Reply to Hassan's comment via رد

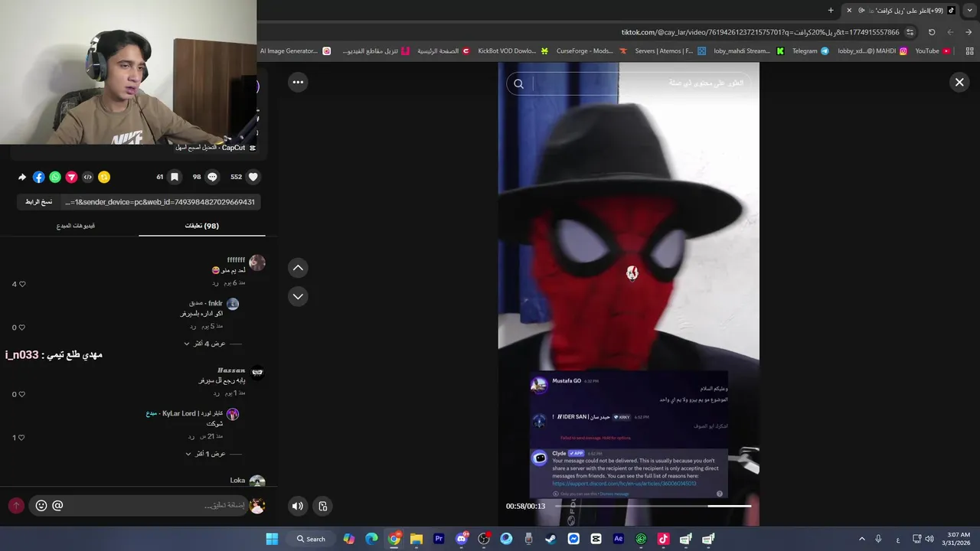[217, 393]
